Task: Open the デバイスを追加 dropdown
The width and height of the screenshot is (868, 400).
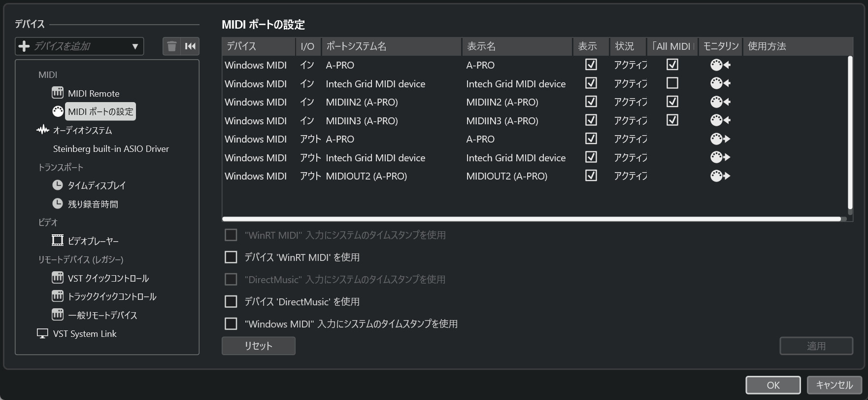Action: coord(79,46)
